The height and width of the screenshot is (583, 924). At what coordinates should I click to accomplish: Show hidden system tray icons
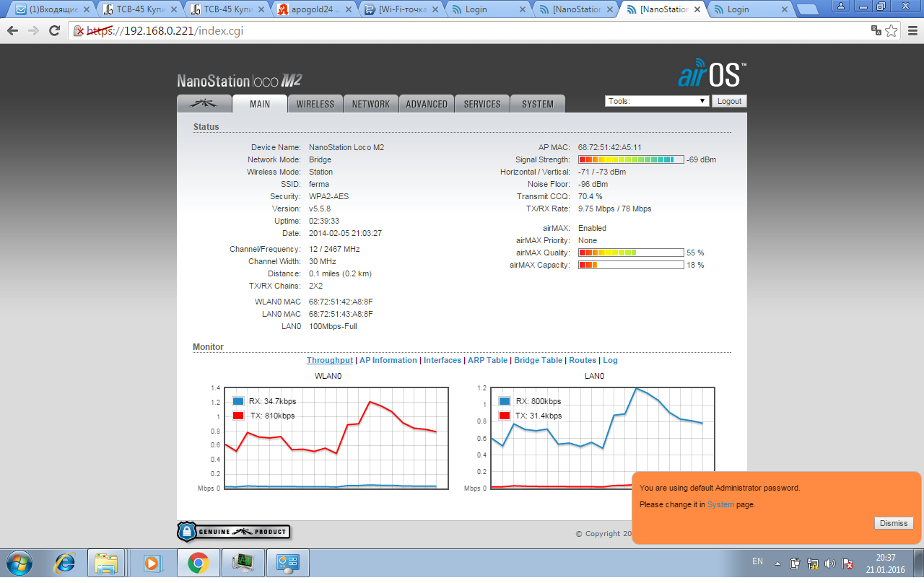pyautogui.click(x=777, y=563)
